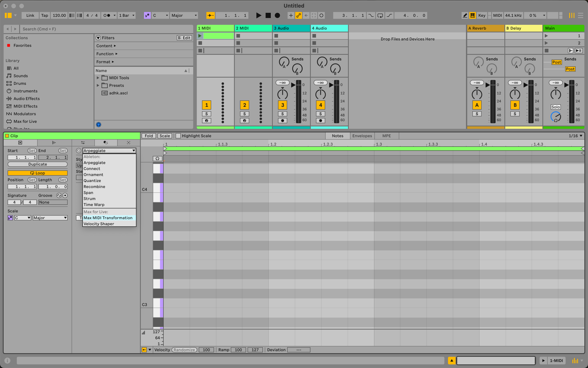
Task: Open the 1 Bar quantization dropdown
Action: click(x=127, y=15)
